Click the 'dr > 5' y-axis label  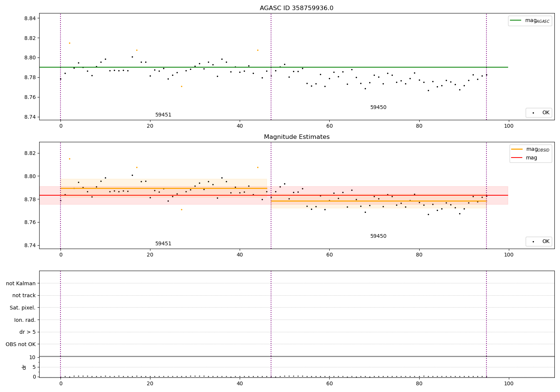pyautogui.click(x=28, y=332)
